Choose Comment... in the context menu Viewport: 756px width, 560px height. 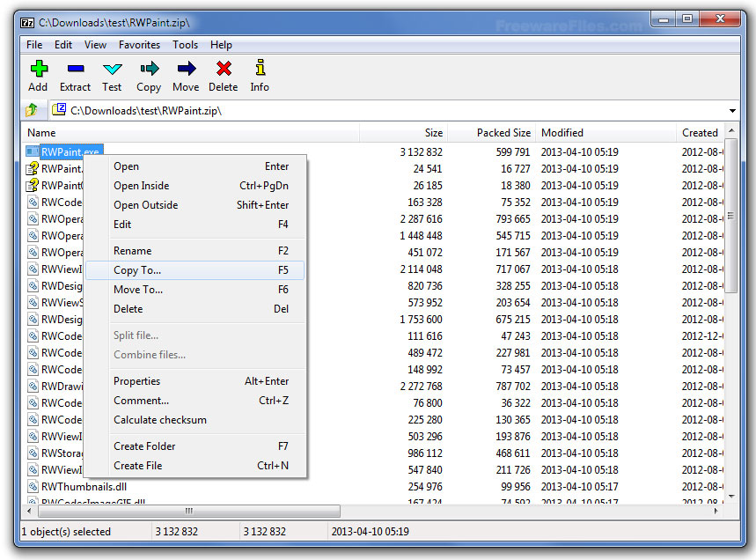point(195,401)
